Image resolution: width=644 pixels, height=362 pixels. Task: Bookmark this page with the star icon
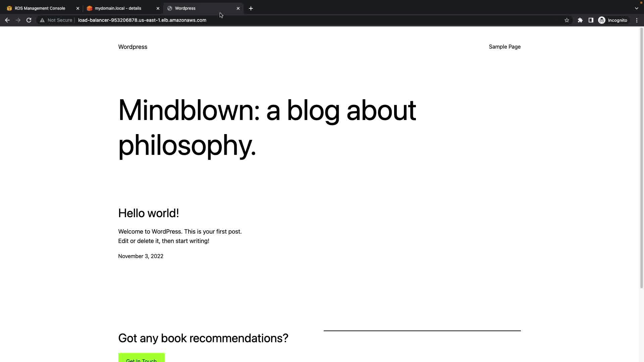567,20
